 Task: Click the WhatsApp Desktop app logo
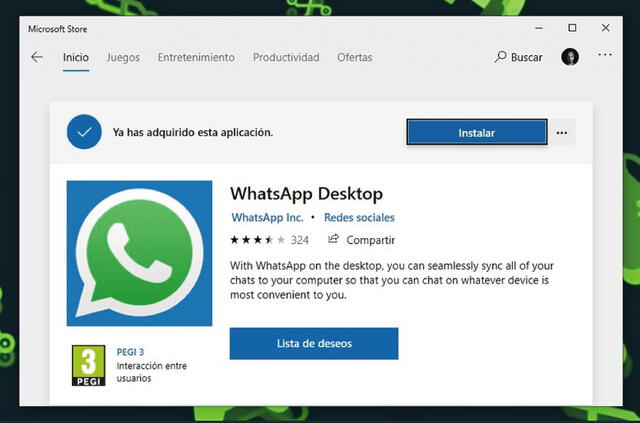(139, 253)
